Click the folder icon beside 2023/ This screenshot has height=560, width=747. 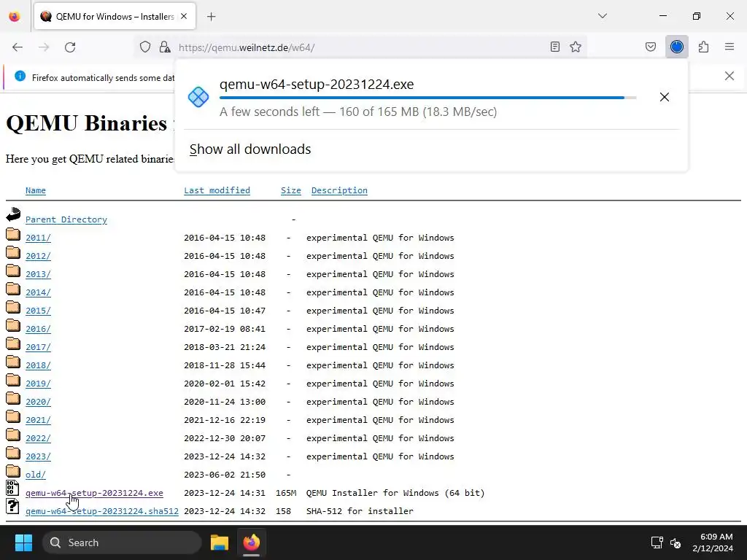pos(13,452)
